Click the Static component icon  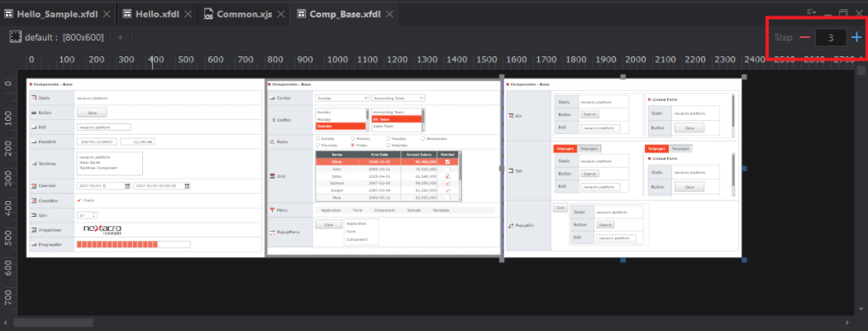pyautogui.click(x=33, y=98)
